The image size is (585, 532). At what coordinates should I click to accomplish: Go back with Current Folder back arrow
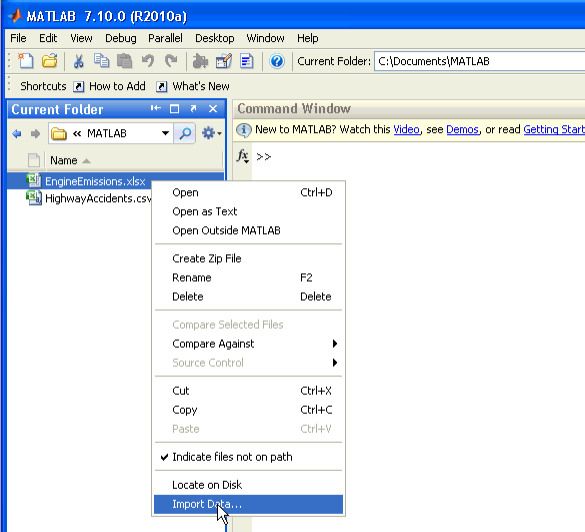(17, 134)
